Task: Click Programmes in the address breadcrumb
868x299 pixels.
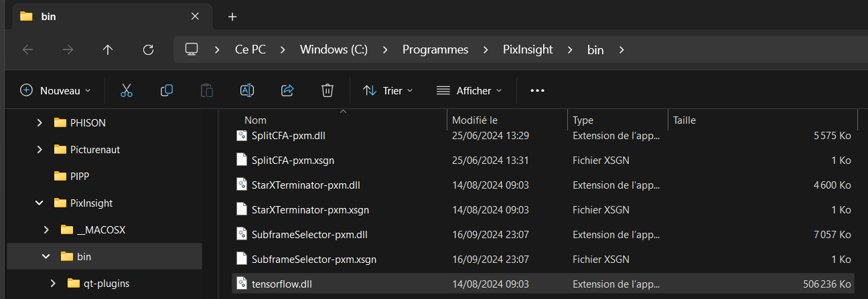Action: pyautogui.click(x=435, y=49)
